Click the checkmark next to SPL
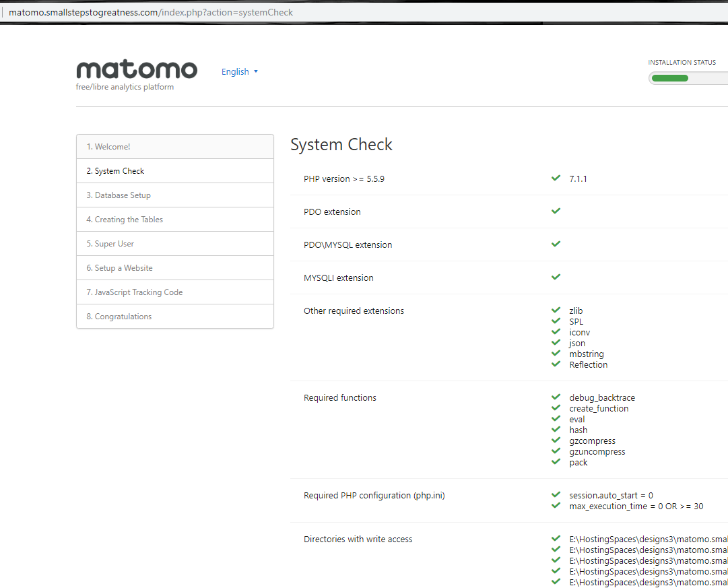The image size is (728, 588). [556, 321]
